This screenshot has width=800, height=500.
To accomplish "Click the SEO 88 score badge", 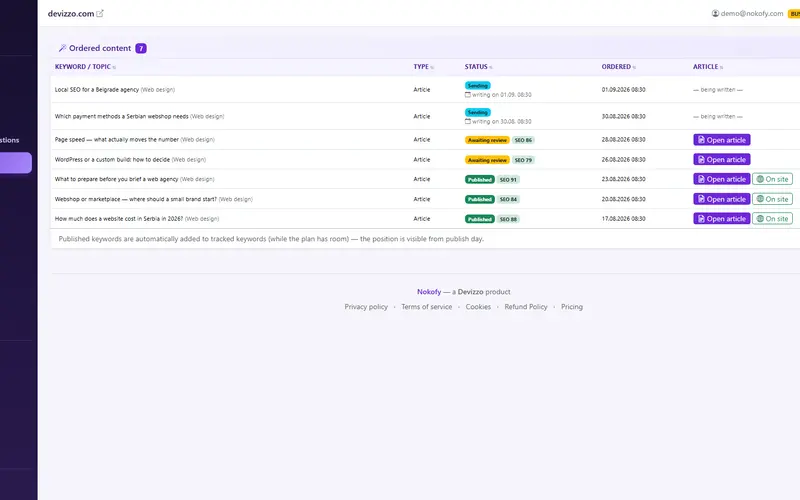I will (x=508, y=219).
